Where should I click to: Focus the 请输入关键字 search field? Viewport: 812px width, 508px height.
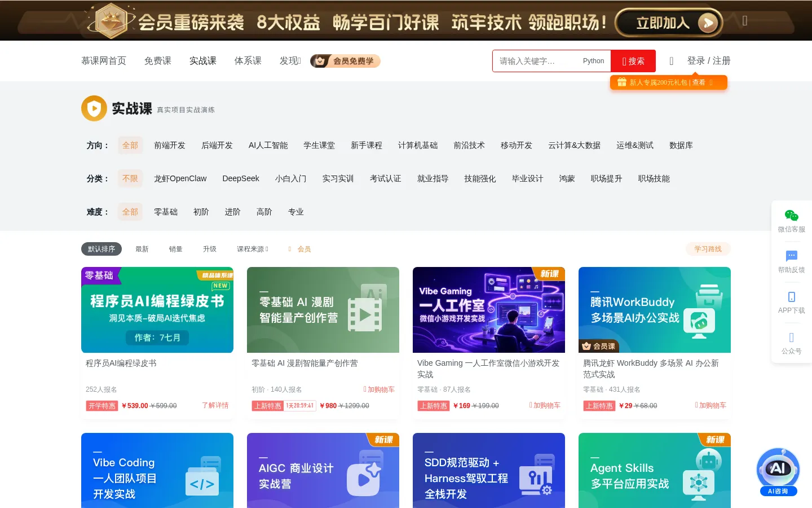[536, 61]
